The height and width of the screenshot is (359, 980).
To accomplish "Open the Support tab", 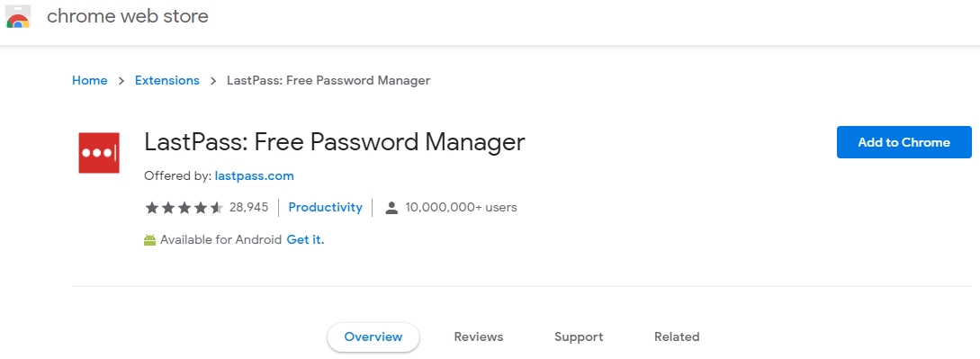I will point(579,337).
